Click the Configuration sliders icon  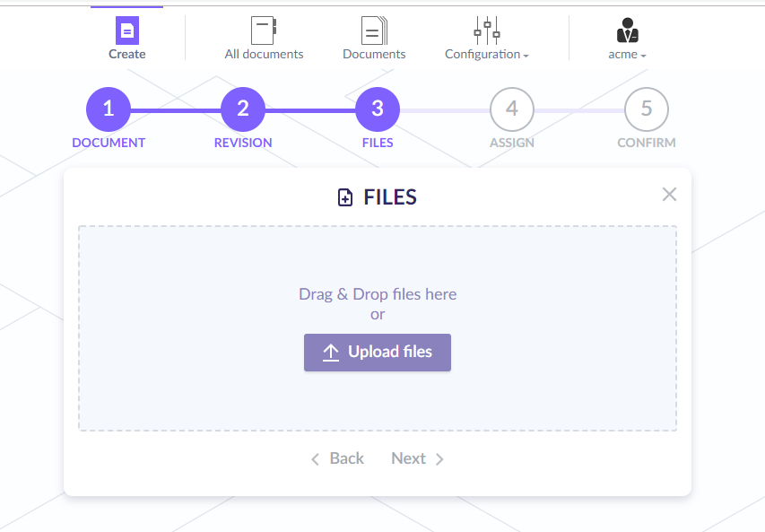486,31
